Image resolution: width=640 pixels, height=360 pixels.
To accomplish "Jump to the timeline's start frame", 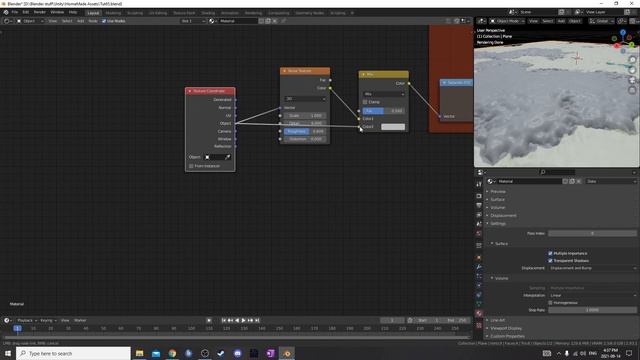I will (224, 320).
